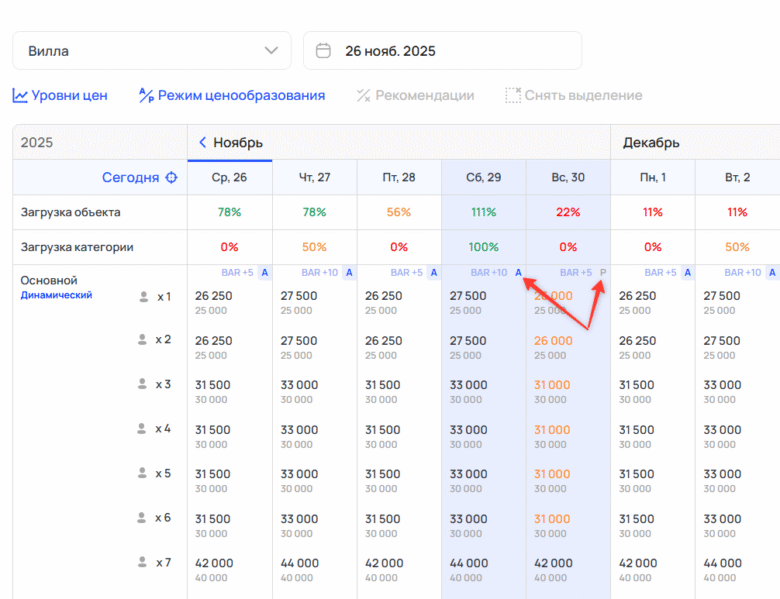Toggle the A mode badge on Сб, 29
This screenshot has height=599, width=780.
point(518,272)
